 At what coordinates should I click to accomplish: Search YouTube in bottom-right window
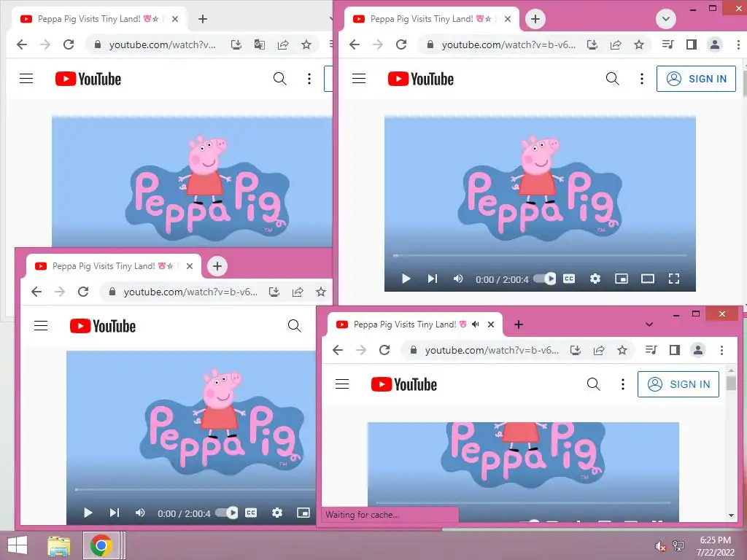coord(594,384)
